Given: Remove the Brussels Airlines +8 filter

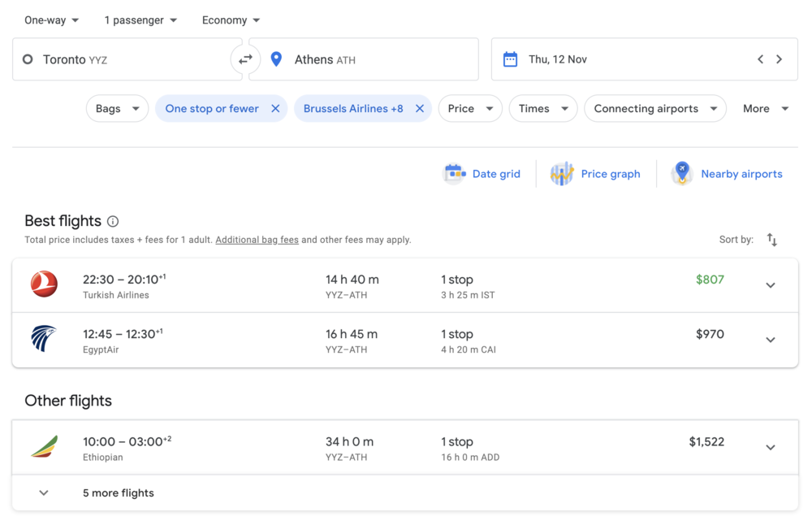Looking at the screenshot, I should 420,109.
